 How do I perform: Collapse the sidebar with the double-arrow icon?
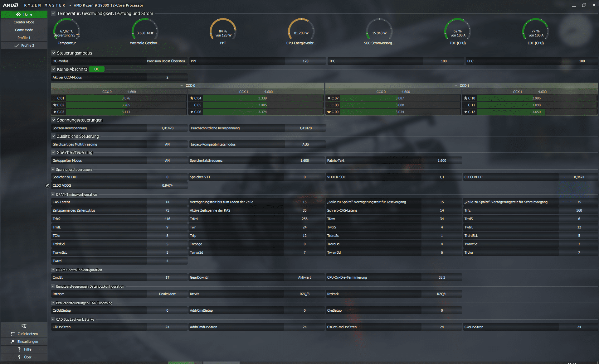pos(47,186)
